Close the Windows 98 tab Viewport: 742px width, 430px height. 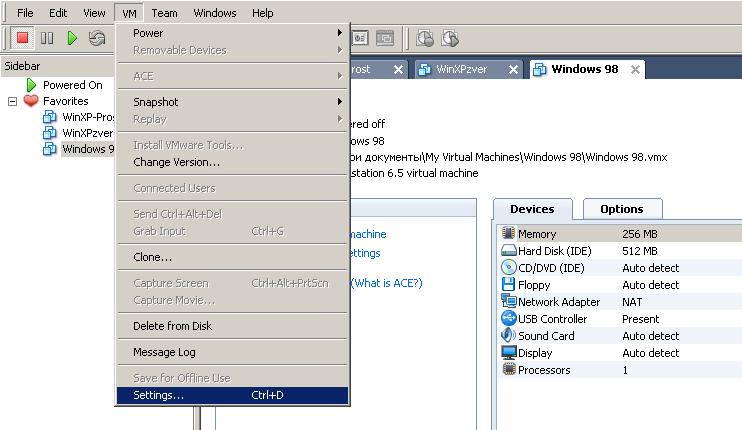[635, 70]
